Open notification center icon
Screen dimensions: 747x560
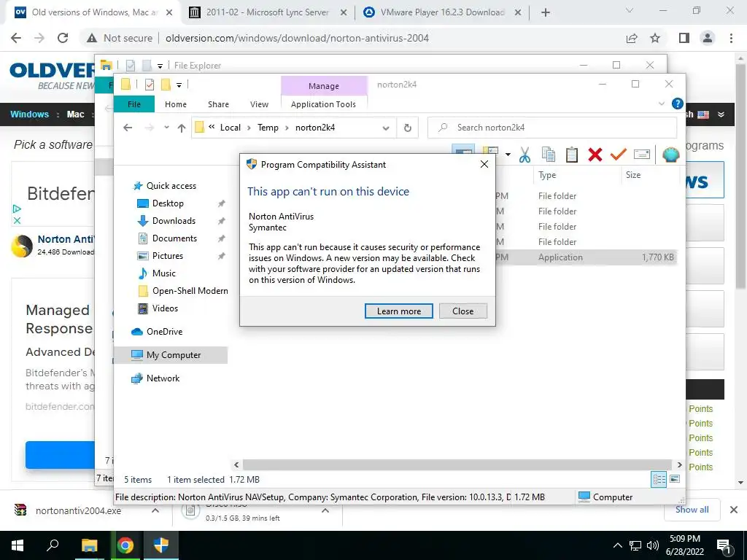coord(724,547)
